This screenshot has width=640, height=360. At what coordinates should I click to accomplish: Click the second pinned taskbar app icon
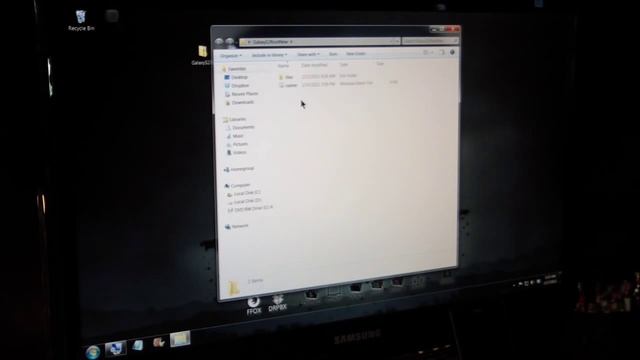pos(138,345)
